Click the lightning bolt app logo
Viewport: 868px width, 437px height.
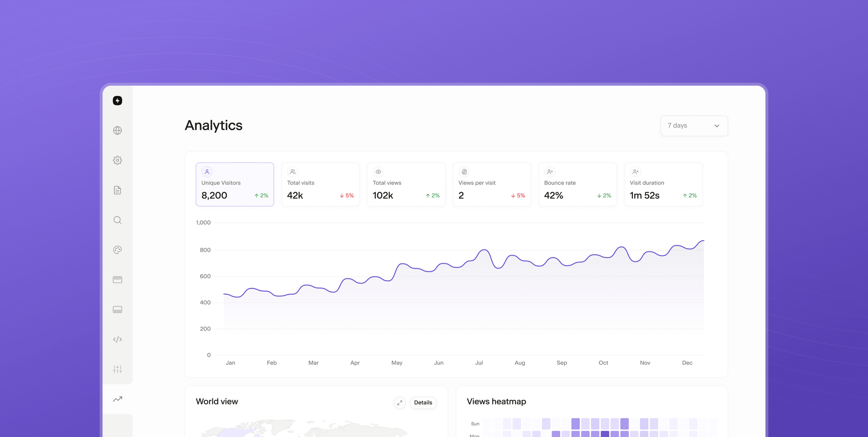117,101
